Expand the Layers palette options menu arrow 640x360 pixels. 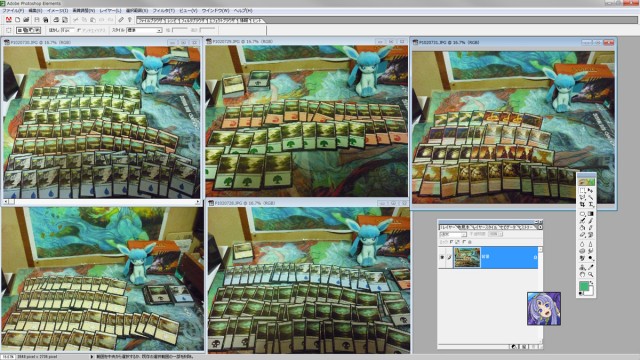[540, 227]
